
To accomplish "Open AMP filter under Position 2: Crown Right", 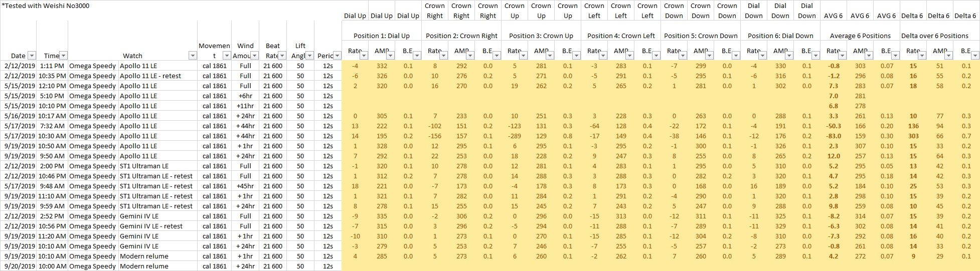I will (x=470, y=56).
